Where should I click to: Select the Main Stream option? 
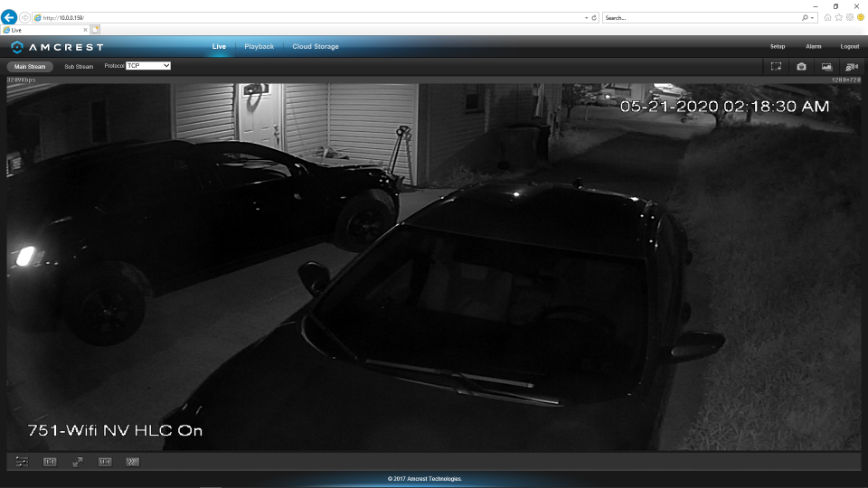[x=30, y=66]
